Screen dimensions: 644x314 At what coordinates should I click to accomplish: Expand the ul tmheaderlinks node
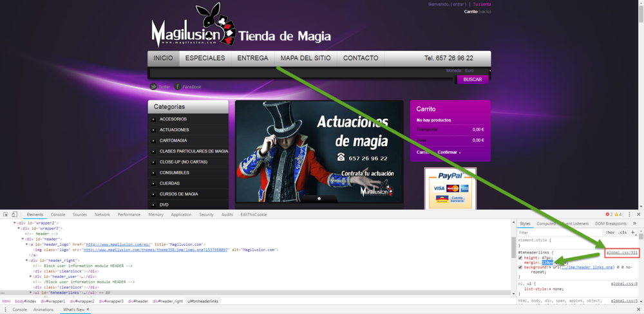[31, 293]
